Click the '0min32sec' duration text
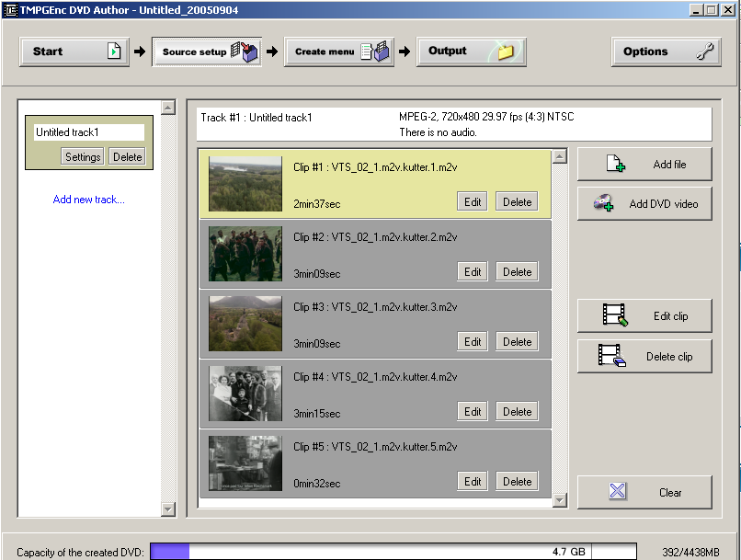Image resolution: width=741 pixels, height=560 pixels. [x=316, y=484]
